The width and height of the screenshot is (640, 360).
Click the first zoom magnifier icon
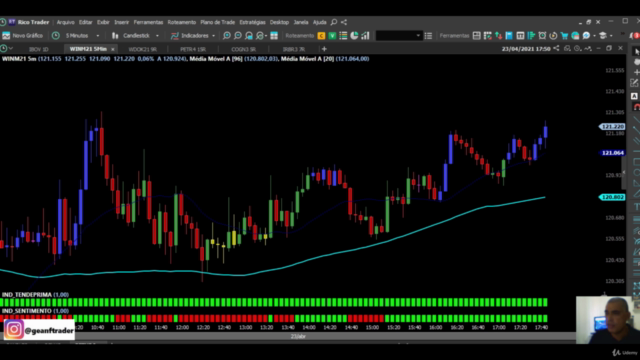(x=227, y=36)
